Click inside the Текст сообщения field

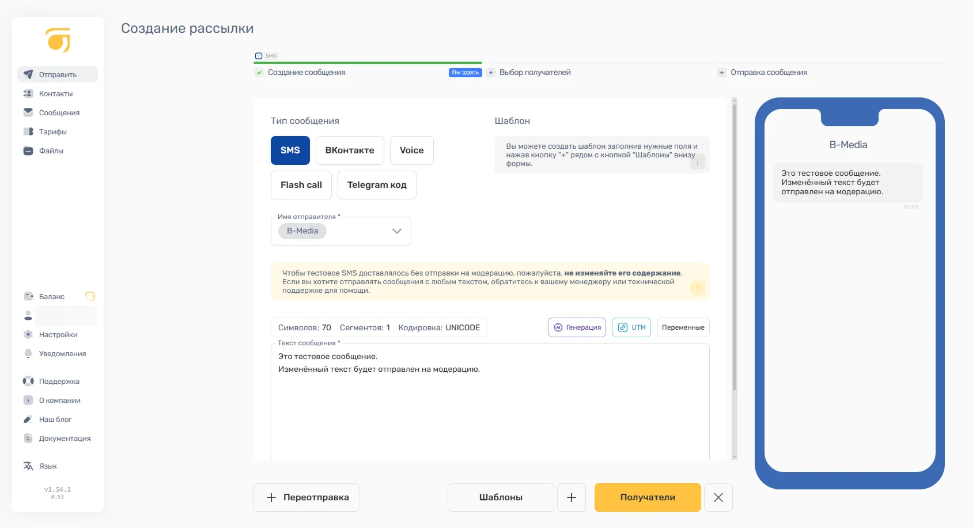[x=490, y=403]
